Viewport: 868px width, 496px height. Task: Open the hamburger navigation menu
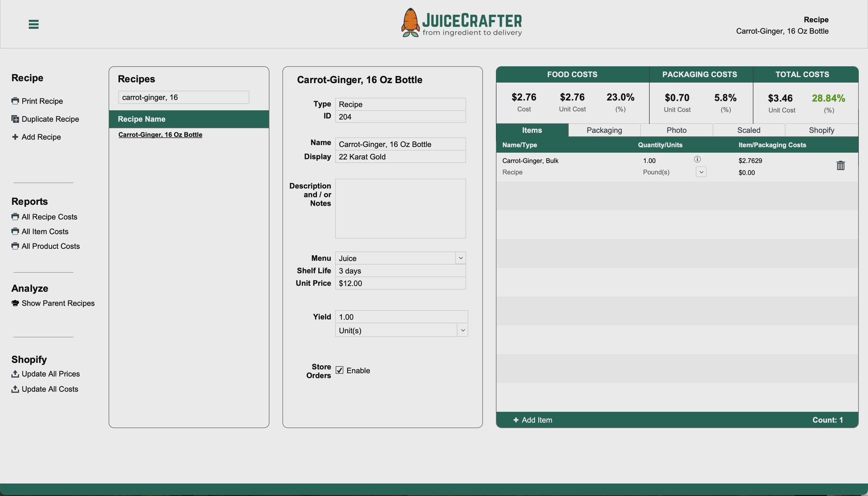[x=33, y=24]
